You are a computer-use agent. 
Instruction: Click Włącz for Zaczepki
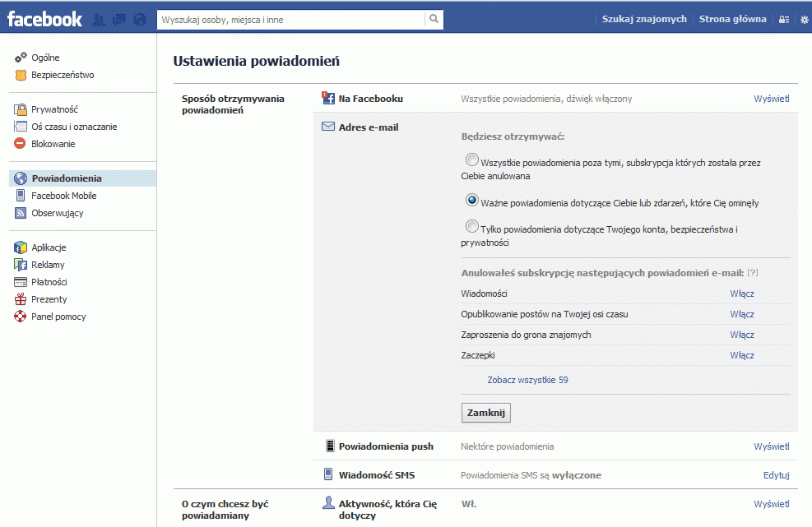742,356
